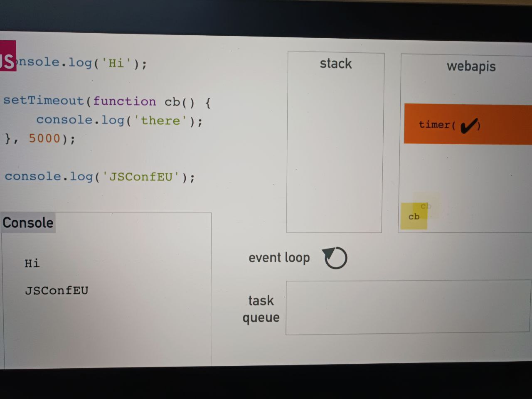Click the setTimeout code line
532x399 pixels.
tap(107, 101)
